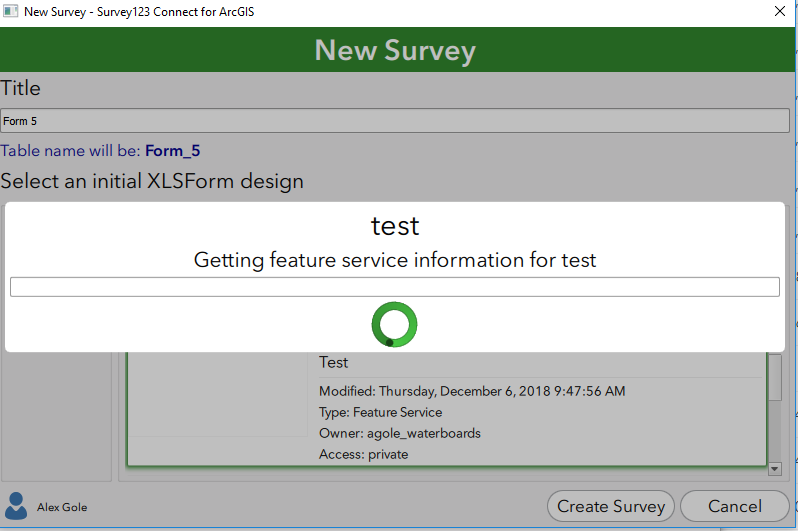This screenshot has width=798, height=531.
Task: Click the 'Modified: Thursday, December 6, 2018' line
Action: point(472,391)
